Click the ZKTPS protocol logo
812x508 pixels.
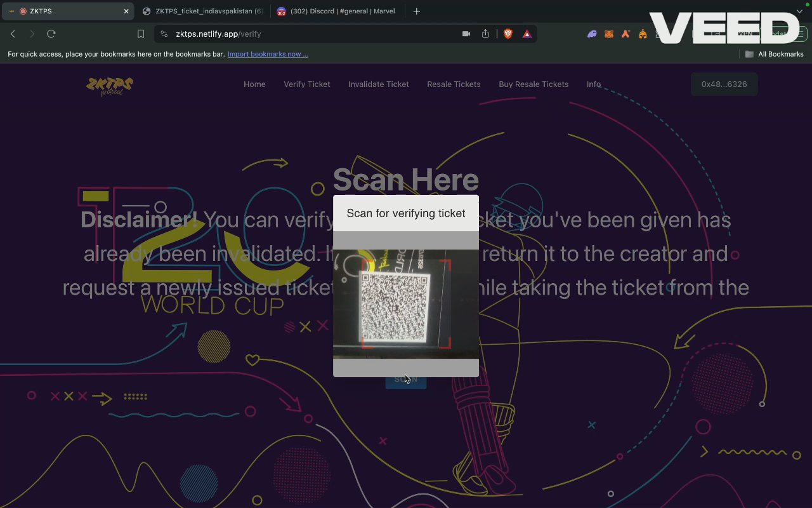[110, 86]
